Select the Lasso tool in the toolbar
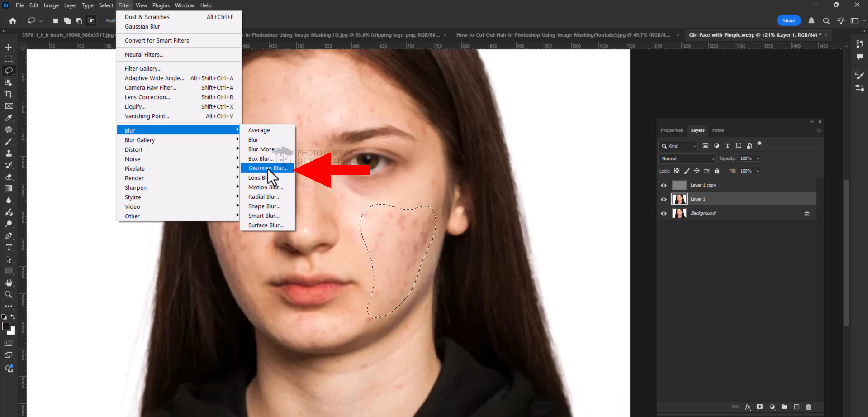 (x=9, y=71)
